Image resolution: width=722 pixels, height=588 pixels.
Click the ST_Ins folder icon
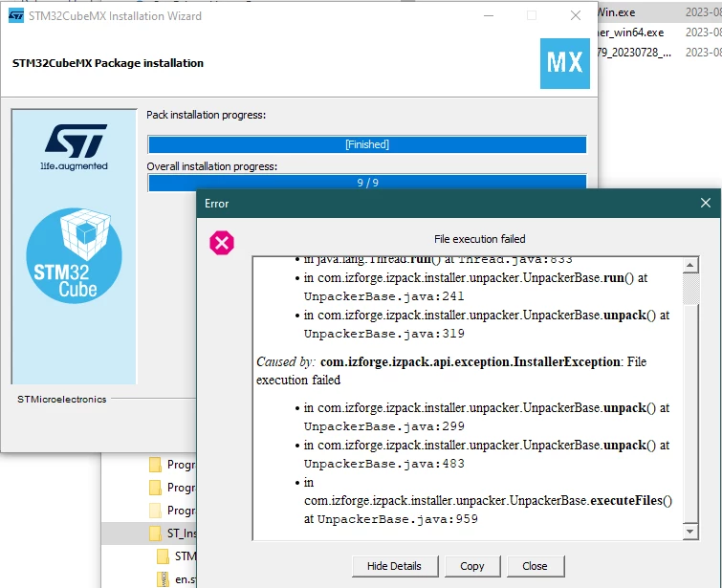(x=156, y=534)
